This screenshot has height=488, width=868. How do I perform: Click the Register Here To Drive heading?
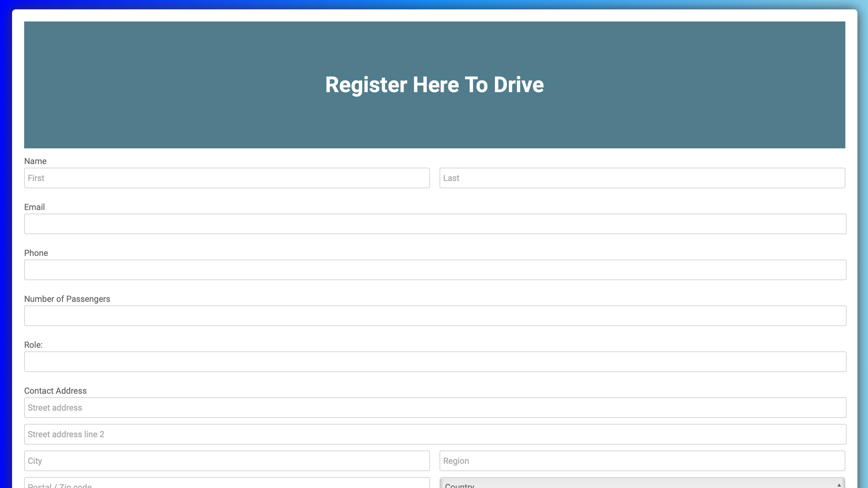tap(434, 85)
